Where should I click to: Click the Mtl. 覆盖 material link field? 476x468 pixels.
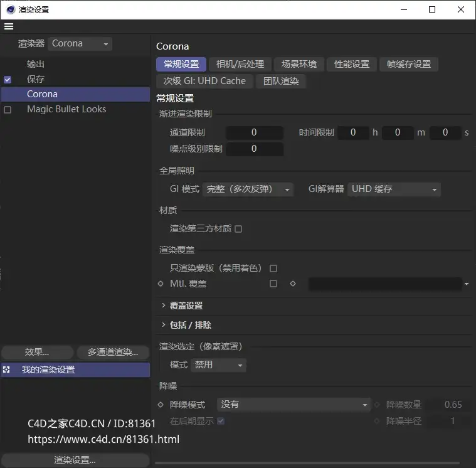[x=385, y=284]
